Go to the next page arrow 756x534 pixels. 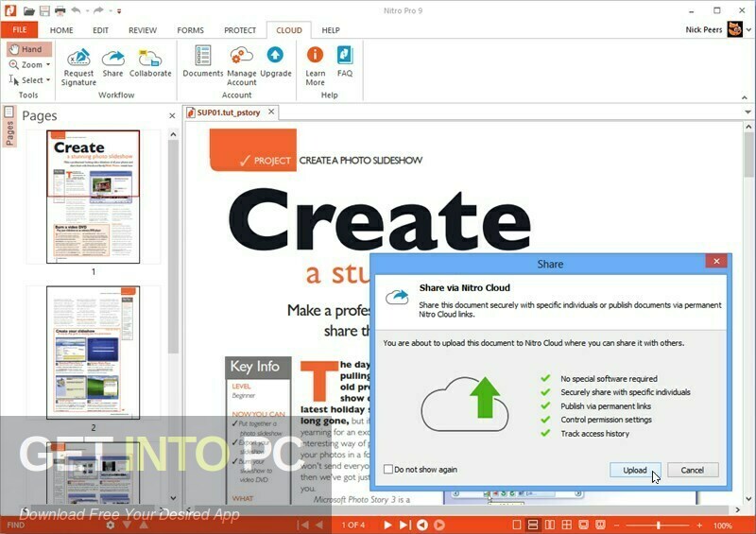387,525
